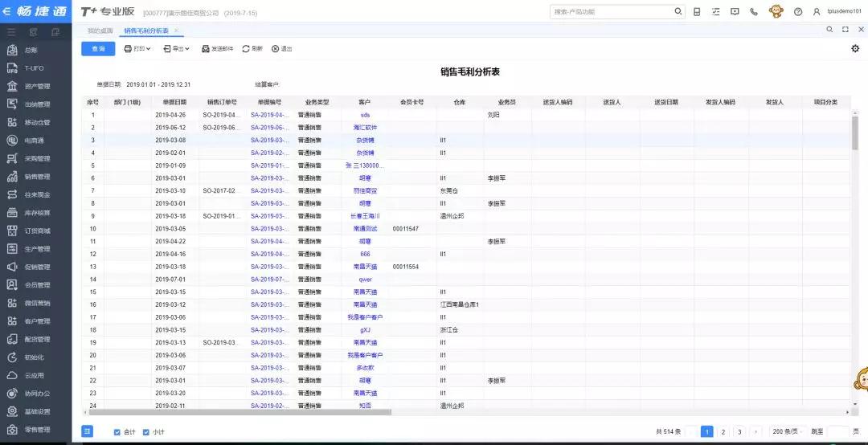Toggle the 小计 checkbox
The width and height of the screenshot is (868, 445).
pyautogui.click(x=146, y=432)
